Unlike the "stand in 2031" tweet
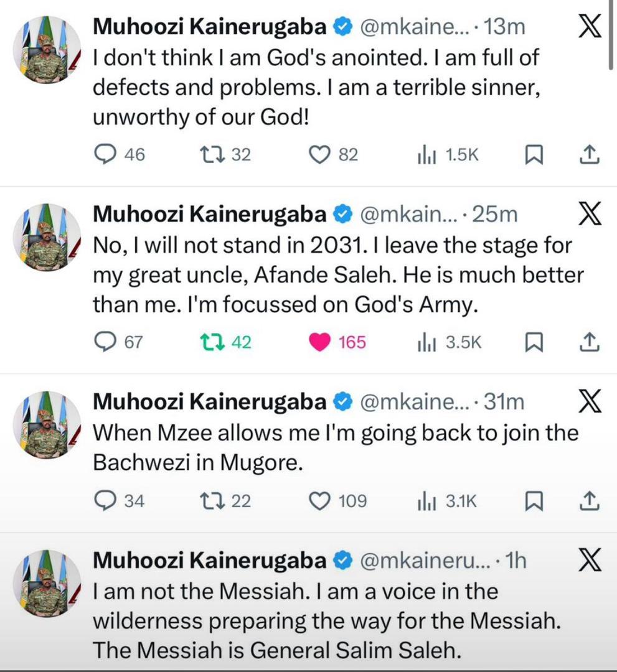Image resolution: width=617 pixels, height=672 pixels. (319, 342)
